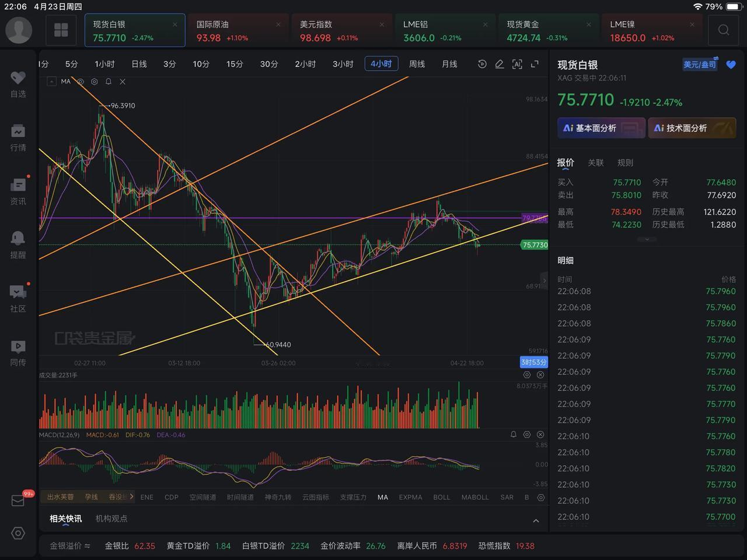Expand the pattern indicator list after 吞没
This screenshot has height=560, width=747.
pos(131,496)
